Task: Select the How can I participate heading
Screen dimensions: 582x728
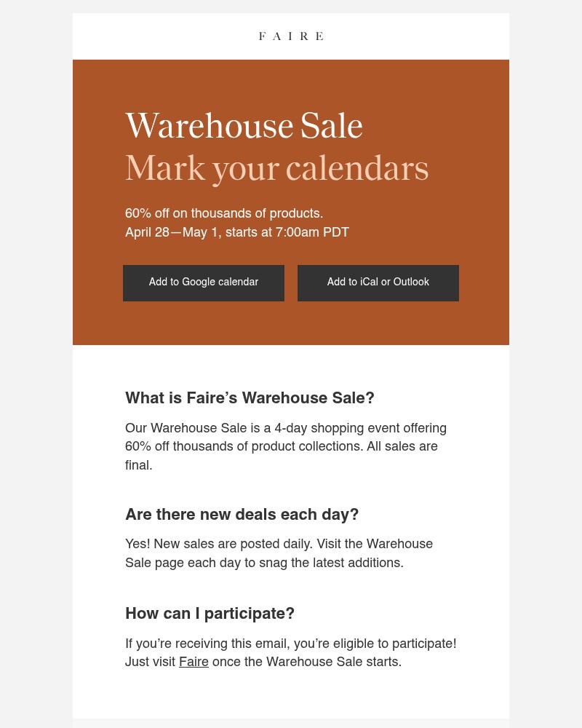Action: pos(210,613)
